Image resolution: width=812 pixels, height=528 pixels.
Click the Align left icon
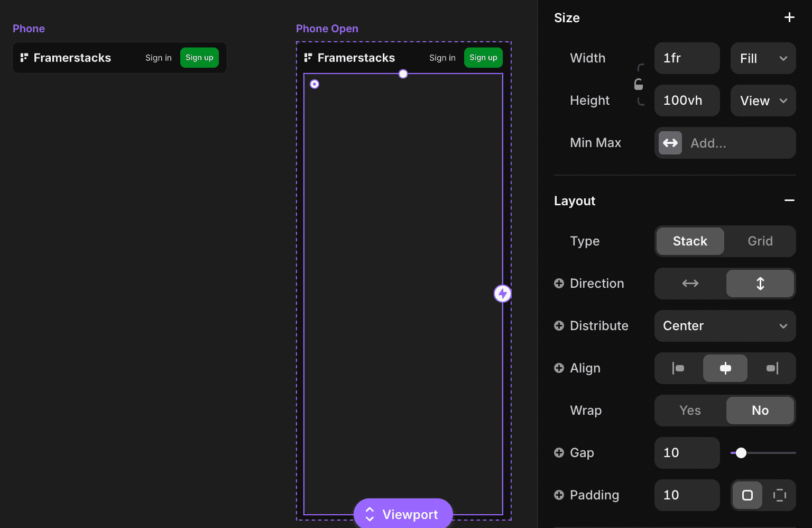677,368
